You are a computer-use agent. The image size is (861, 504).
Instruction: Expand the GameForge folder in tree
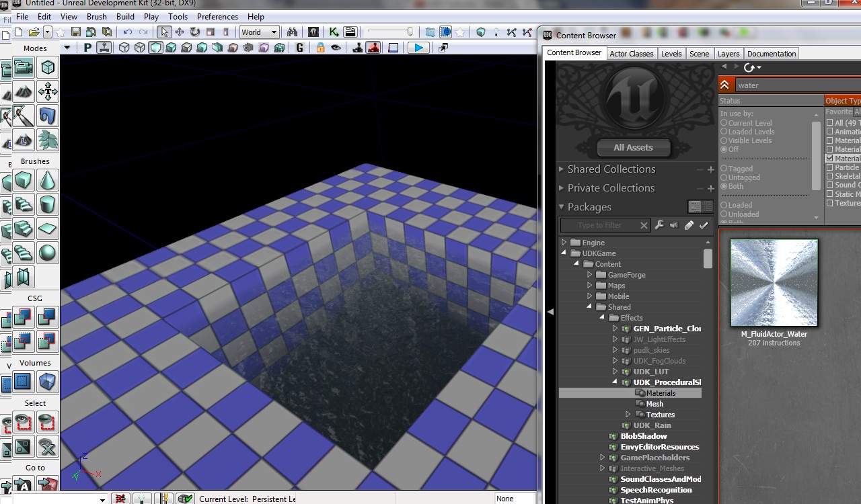pos(589,275)
